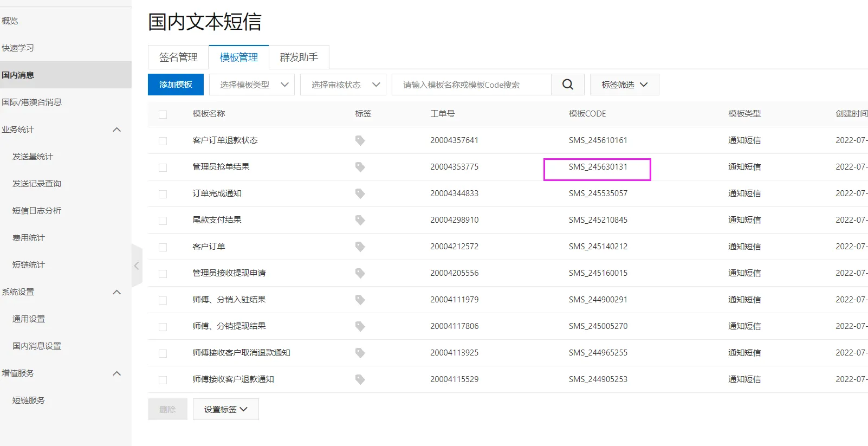The image size is (868, 446).
Task: Click work order number 20004205556
Action: [455, 273]
